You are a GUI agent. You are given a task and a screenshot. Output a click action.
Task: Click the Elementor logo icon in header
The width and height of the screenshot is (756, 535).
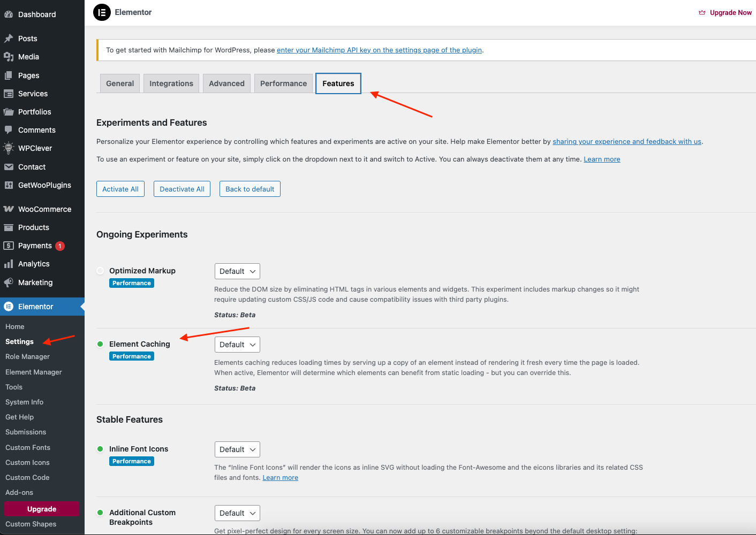(x=102, y=12)
